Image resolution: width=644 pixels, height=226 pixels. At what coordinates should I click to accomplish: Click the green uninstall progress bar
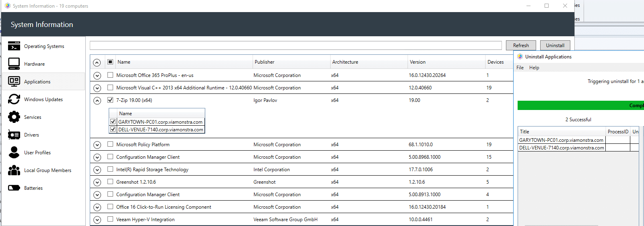(581, 106)
